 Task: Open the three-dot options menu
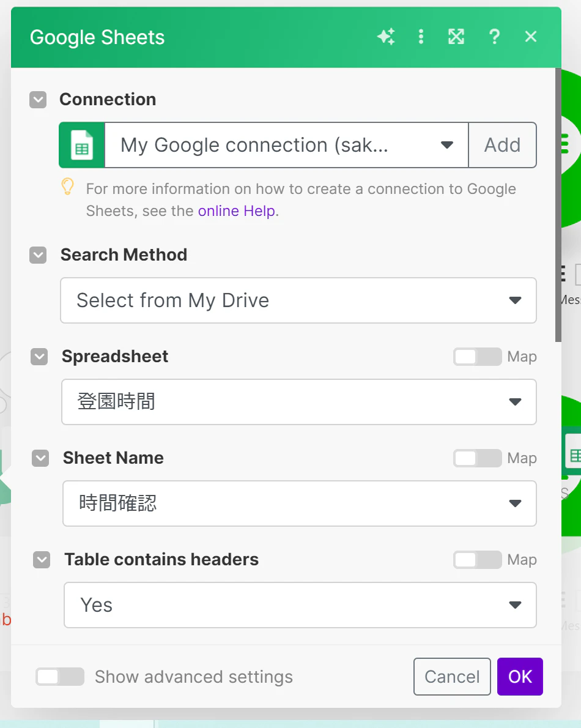(x=421, y=37)
